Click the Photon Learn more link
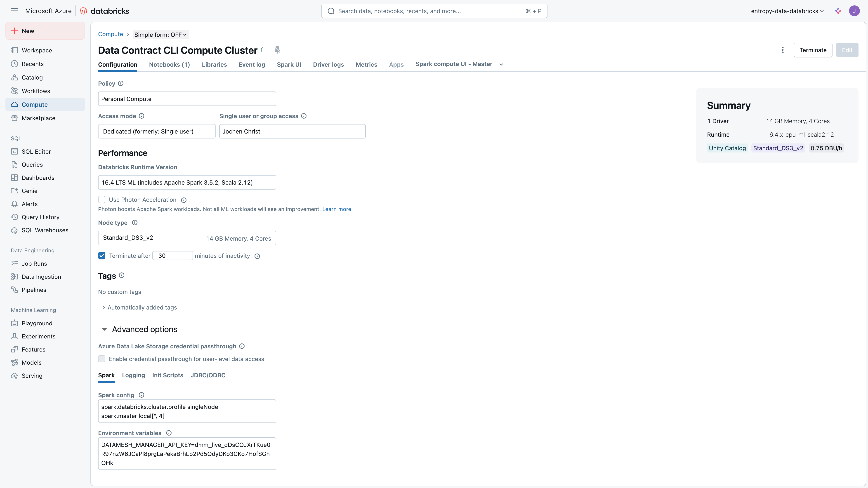868x488 pixels. [336, 209]
